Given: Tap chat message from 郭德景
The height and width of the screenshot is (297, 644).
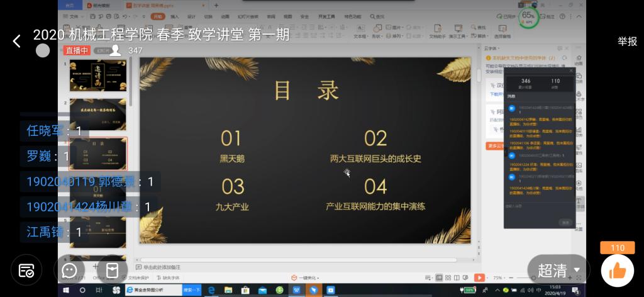Looking at the screenshot, I should click(90, 182).
